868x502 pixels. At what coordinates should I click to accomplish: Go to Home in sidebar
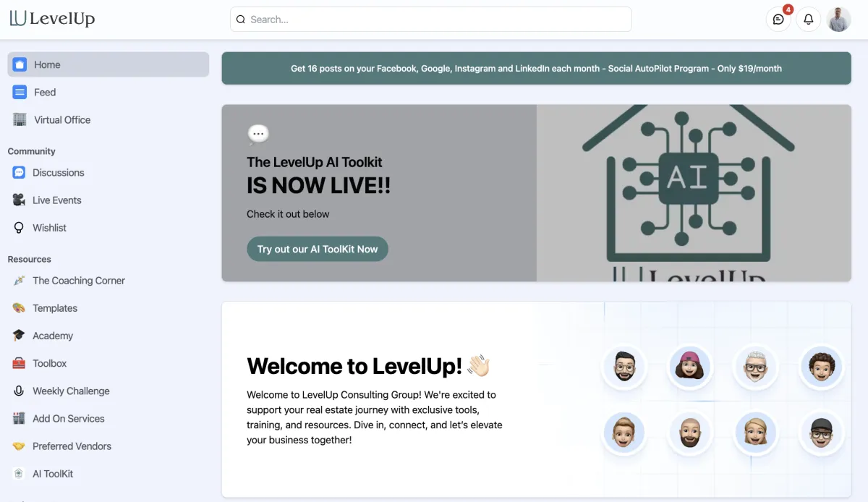coord(109,64)
